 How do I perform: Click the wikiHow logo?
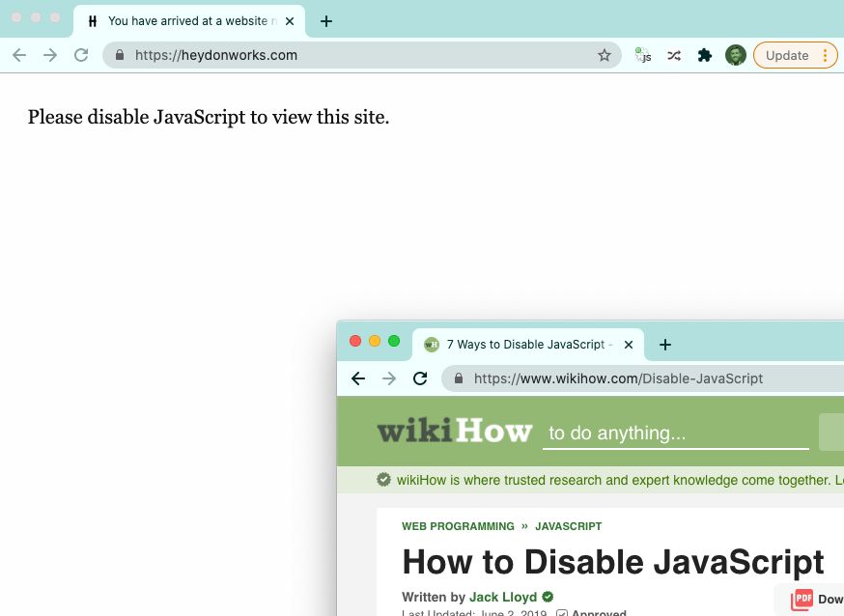pyautogui.click(x=455, y=431)
